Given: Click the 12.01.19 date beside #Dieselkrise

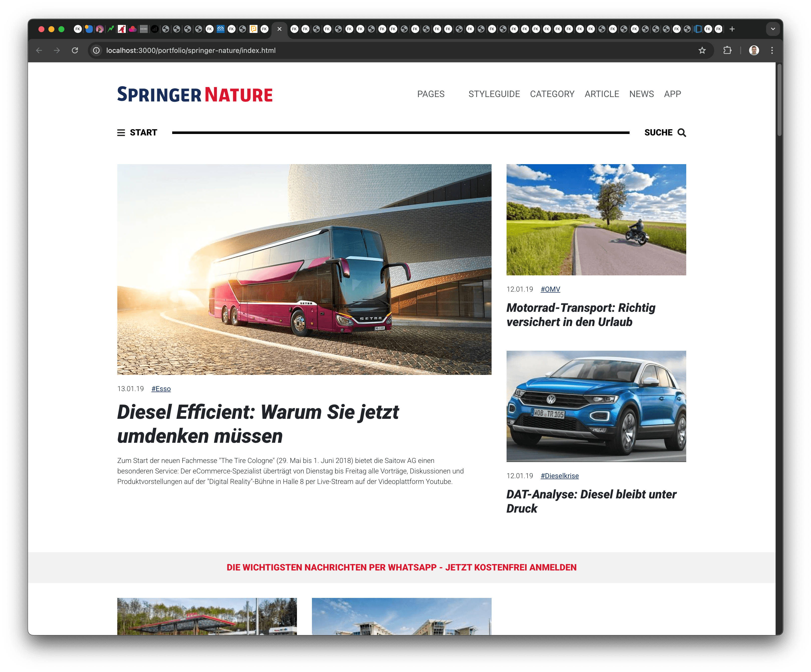Looking at the screenshot, I should pyautogui.click(x=520, y=476).
